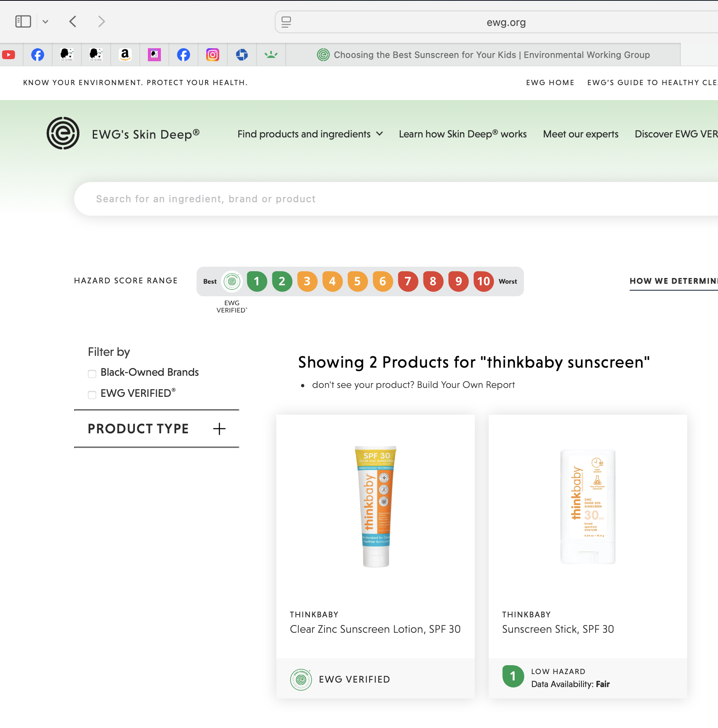Click the Data Availability: Fair text
The width and height of the screenshot is (718, 728).
point(571,684)
